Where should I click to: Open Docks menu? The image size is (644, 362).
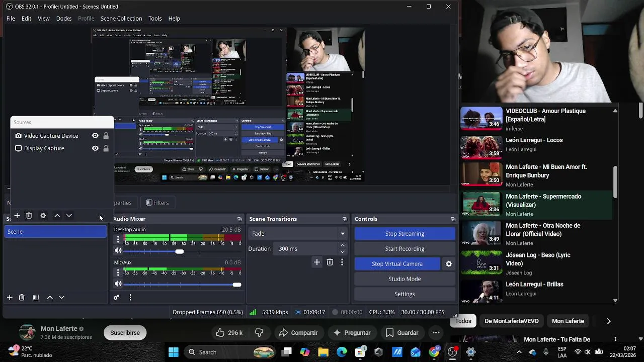click(64, 19)
